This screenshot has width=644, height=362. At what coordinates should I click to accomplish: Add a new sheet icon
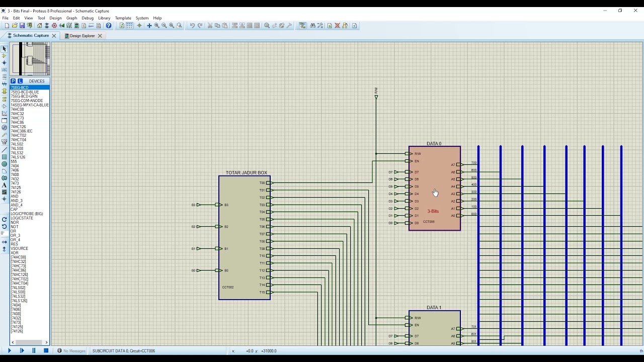point(330,26)
